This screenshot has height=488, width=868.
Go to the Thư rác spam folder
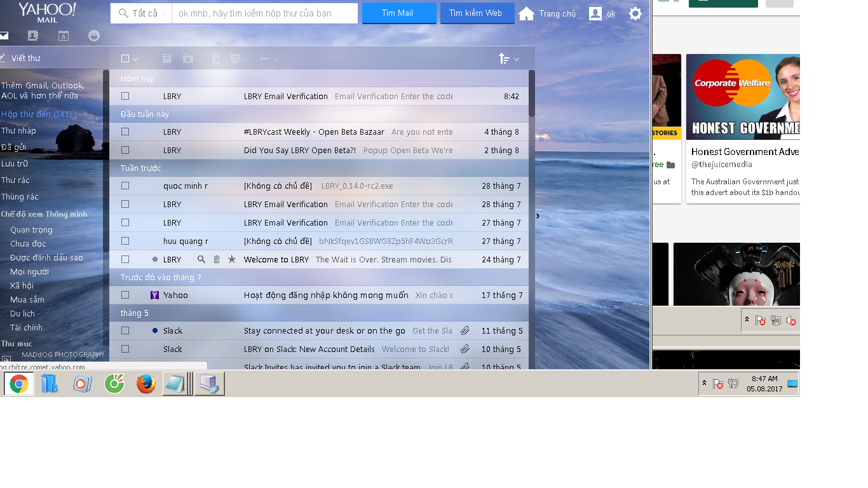point(15,180)
